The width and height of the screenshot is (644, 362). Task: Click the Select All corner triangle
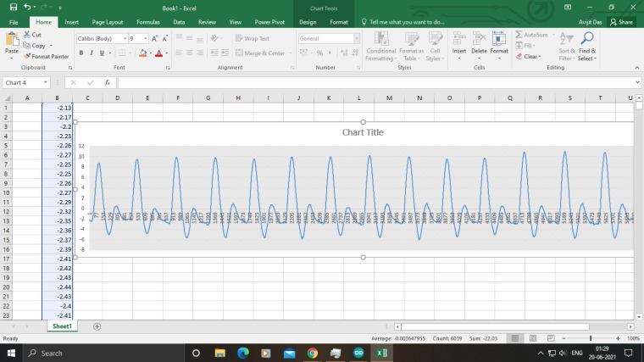tap(7, 98)
